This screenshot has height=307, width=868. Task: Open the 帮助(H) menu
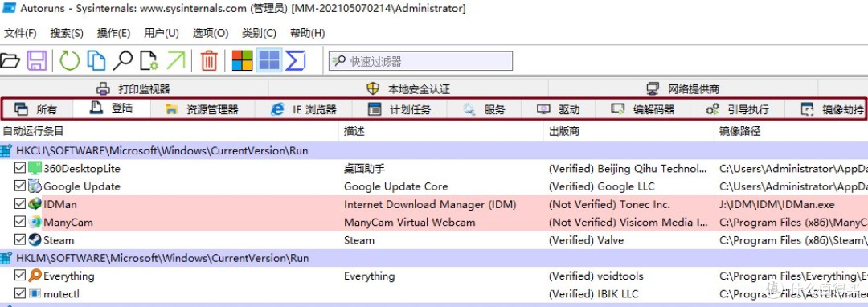point(307,33)
